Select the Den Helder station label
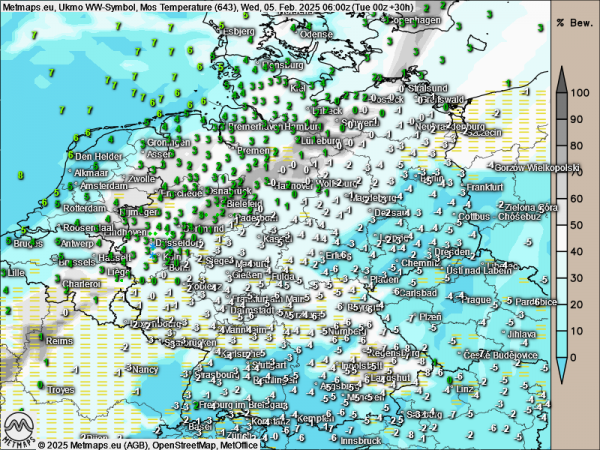The image size is (600, 450). point(99,157)
